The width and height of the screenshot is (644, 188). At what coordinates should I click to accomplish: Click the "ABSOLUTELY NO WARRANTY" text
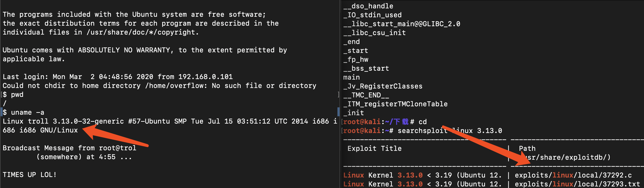click(124, 50)
